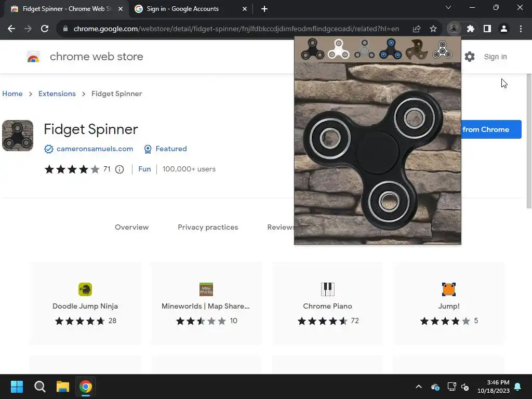
Task: Open the Windows Start menu
Action: pyautogui.click(x=17, y=387)
